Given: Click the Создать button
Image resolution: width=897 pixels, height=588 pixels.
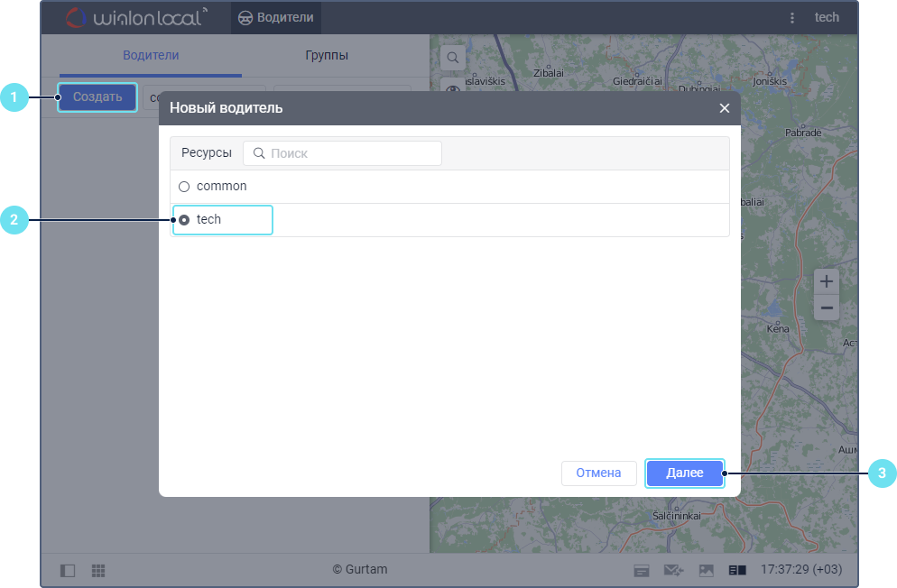Looking at the screenshot, I should [x=97, y=97].
